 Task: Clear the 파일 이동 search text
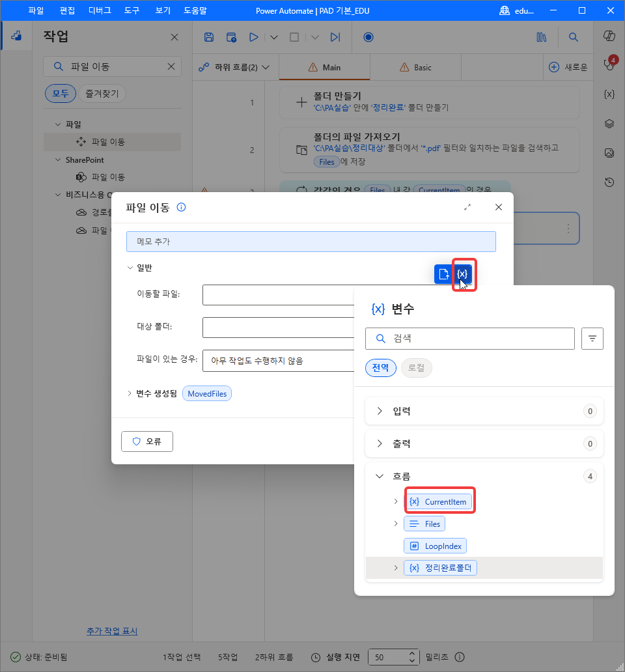pos(171,66)
